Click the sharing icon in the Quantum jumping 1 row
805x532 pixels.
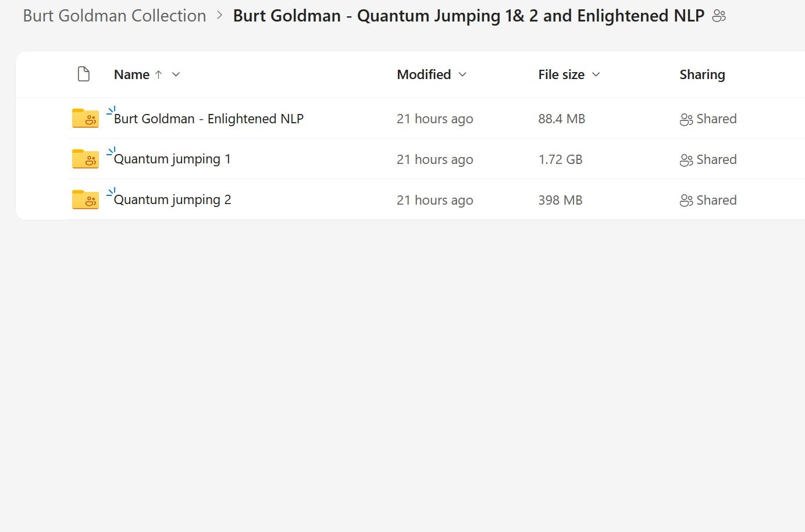(686, 160)
